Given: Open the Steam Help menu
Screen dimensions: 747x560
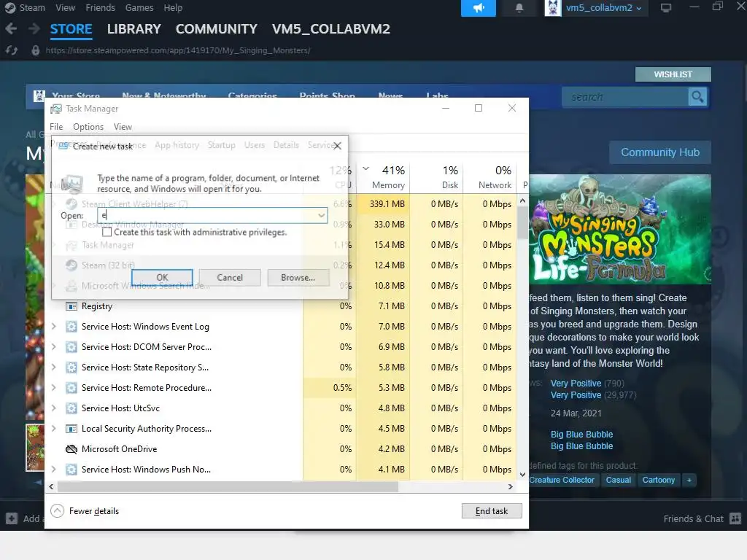Looking at the screenshot, I should 173,7.
